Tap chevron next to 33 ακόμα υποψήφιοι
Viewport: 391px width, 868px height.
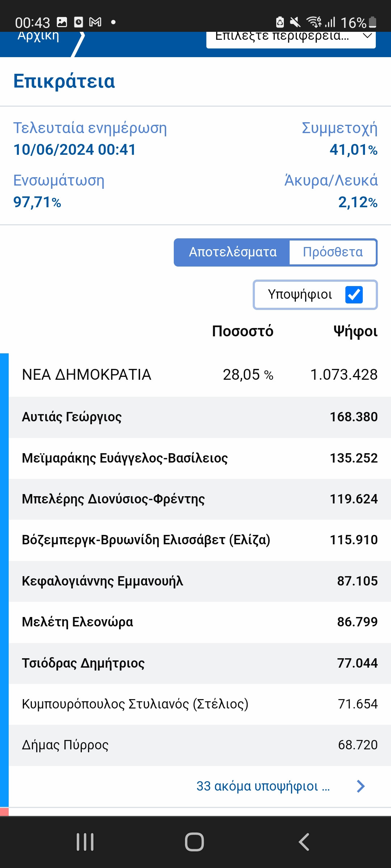click(x=361, y=786)
